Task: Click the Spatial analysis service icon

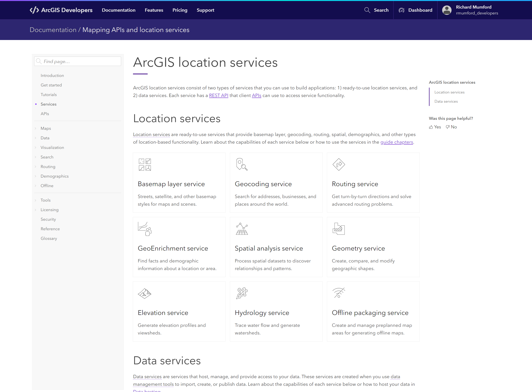Action: click(x=242, y=229)
